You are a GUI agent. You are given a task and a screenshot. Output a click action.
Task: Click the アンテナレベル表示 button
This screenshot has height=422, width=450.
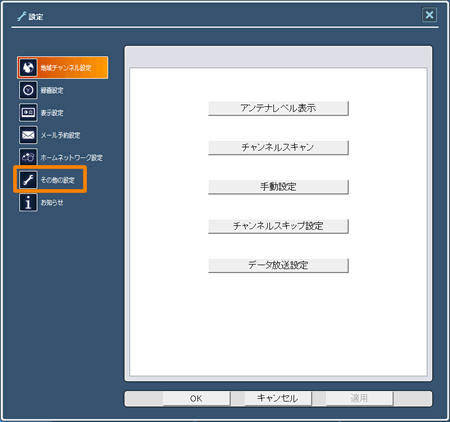[278, 108]
